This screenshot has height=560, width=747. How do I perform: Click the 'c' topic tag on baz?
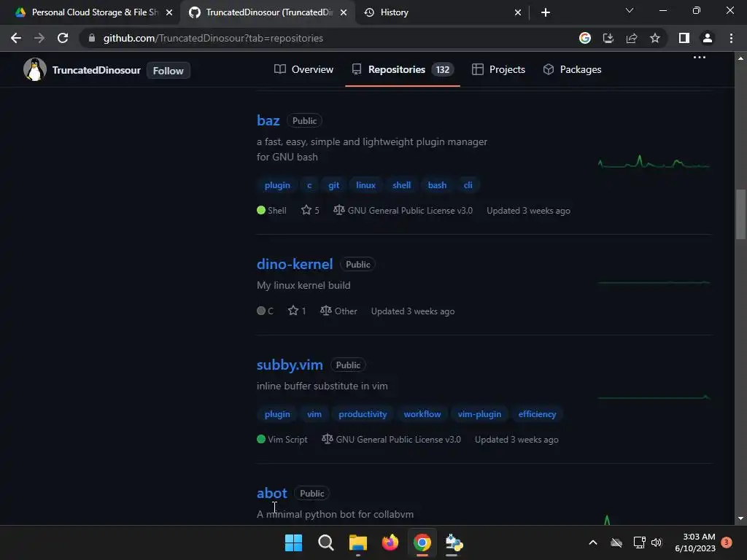point(309,185)
